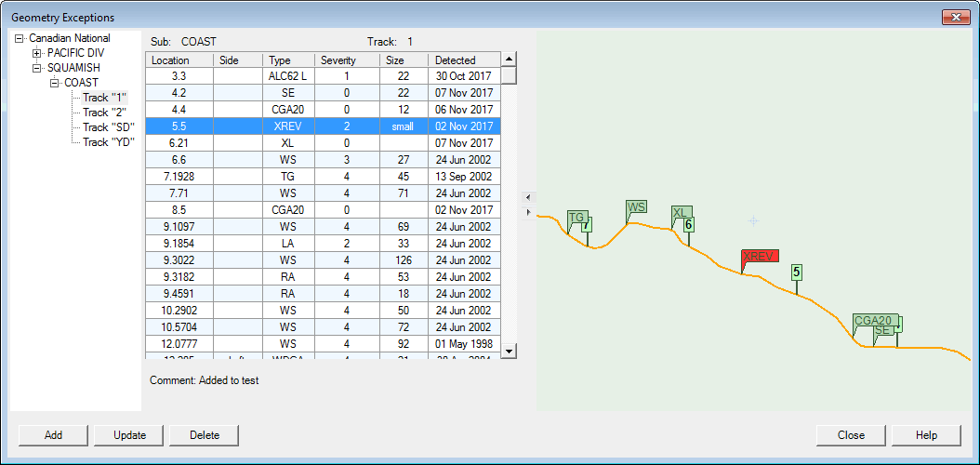This screenshot has width=980, height=465.
Task: Click the Add button
Action: (53, 435)
